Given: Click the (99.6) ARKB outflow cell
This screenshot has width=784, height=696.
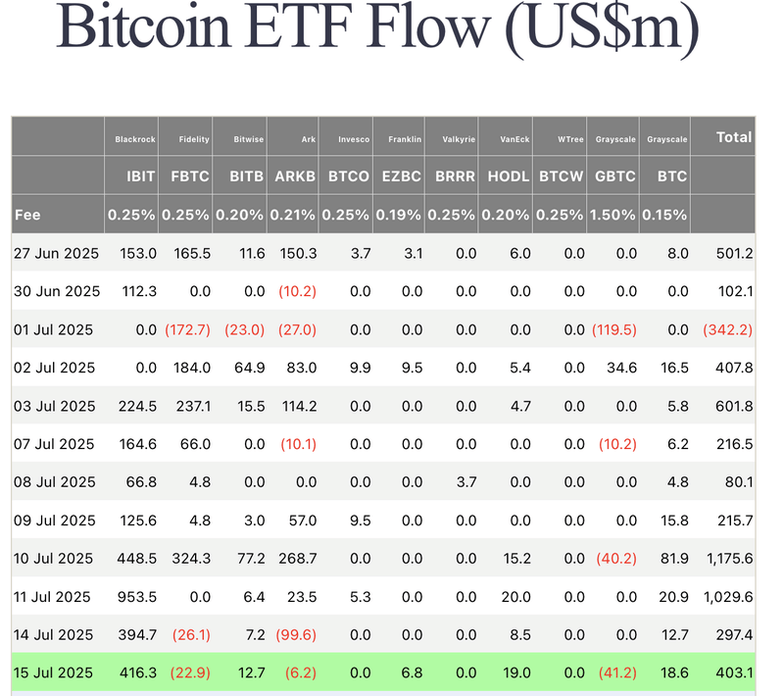Looking at the screenshot, I should coord(294,634).
